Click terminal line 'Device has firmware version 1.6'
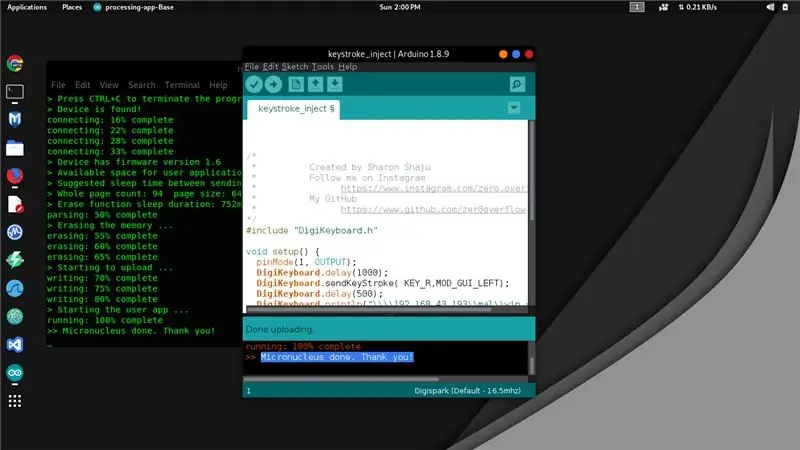The image size is (800, 450). coord(139,162)
